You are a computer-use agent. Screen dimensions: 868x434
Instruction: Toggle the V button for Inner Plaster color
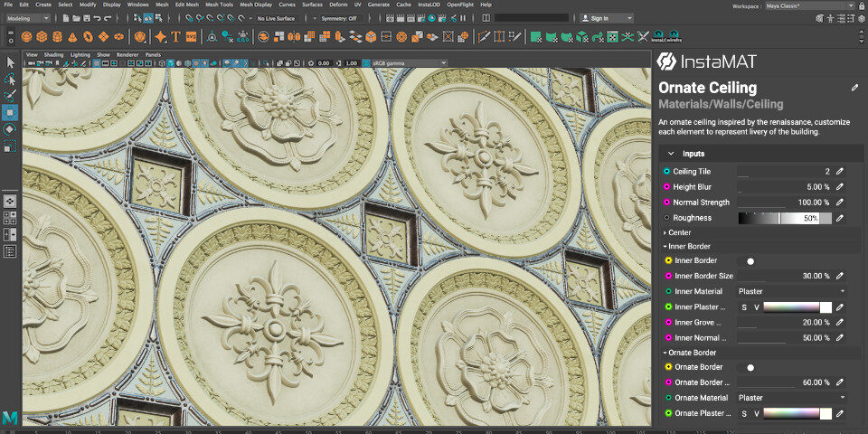756,307
